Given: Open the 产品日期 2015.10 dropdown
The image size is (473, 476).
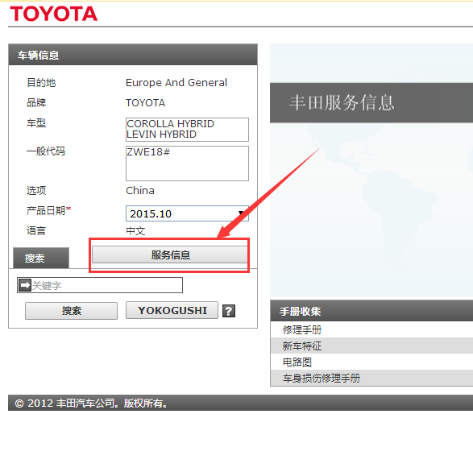Looking at the screenshot, I should pyautogui.click(x=187, y=213).
